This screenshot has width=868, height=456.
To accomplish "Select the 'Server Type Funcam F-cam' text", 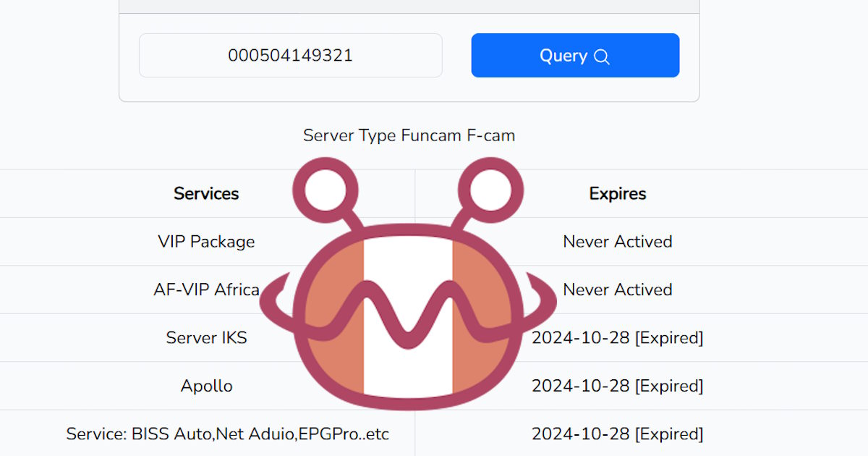I will point(409,135).
